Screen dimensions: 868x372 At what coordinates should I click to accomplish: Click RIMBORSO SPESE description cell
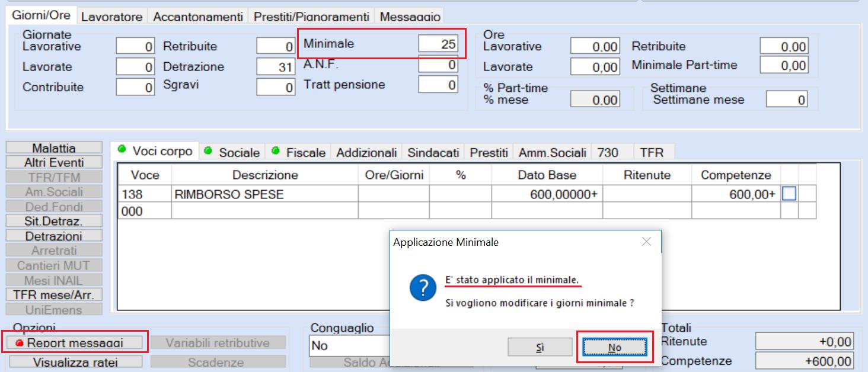click(264, 194)
